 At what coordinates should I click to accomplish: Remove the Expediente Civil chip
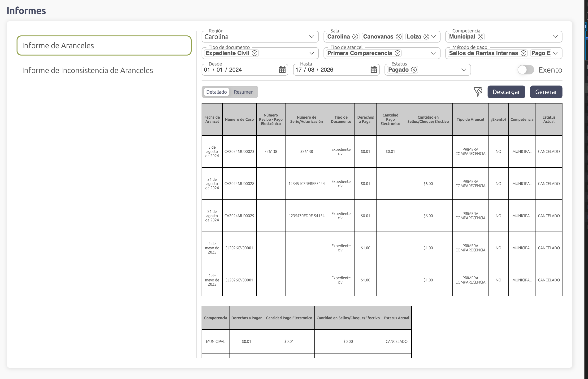pyautogui.click(x=255, y=53)
